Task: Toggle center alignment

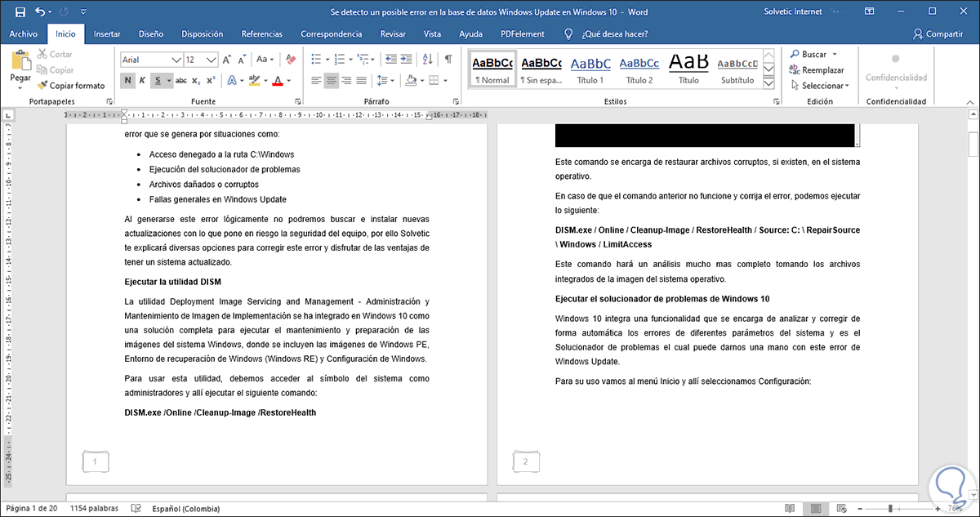Action: click(332, 80)
